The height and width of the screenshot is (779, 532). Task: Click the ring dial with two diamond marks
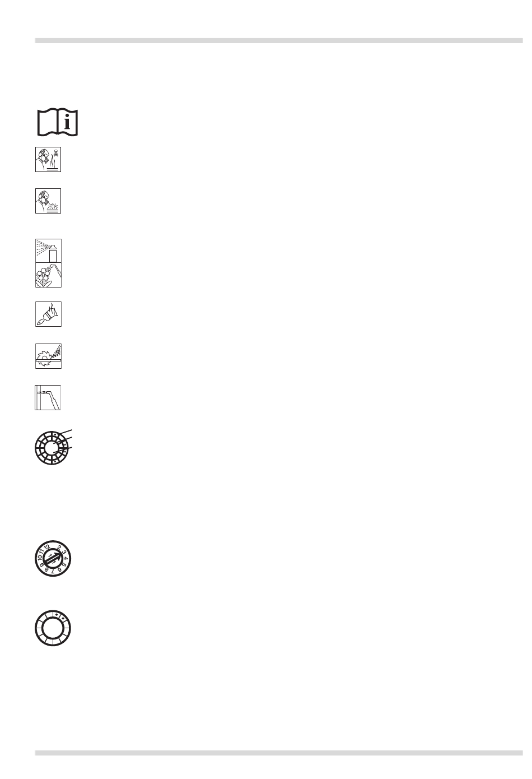[x=53, y=628]
